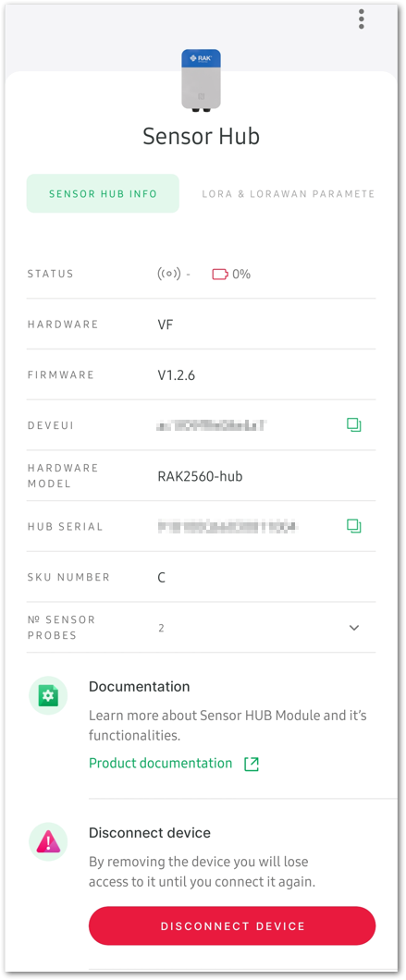Copy the hub serial number
Image resolution: width=406 pixels, height=980 pixels.
(354, 526)
